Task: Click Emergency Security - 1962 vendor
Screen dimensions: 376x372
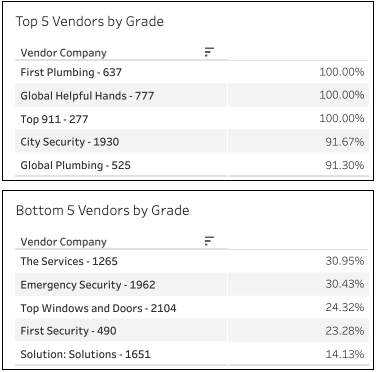Action: point(88,285)
